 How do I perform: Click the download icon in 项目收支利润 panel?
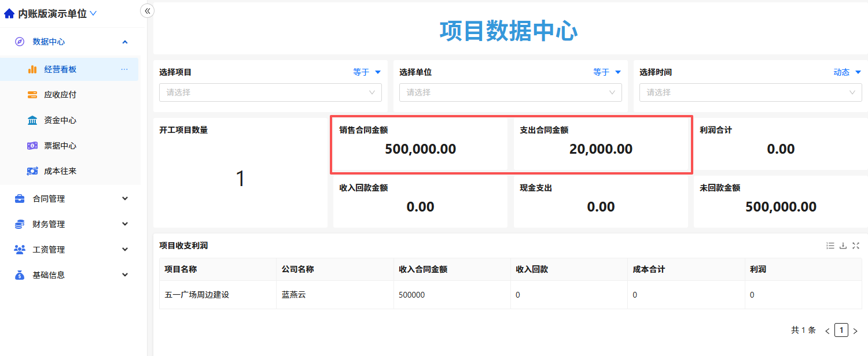tap(843, 246)
